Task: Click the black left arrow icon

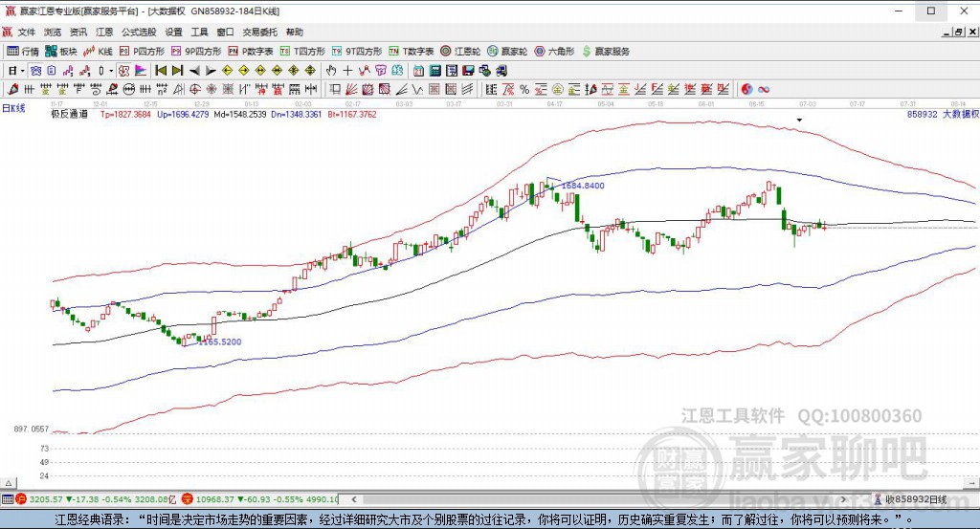Action: pyautogui.click(x=194, y=71)
